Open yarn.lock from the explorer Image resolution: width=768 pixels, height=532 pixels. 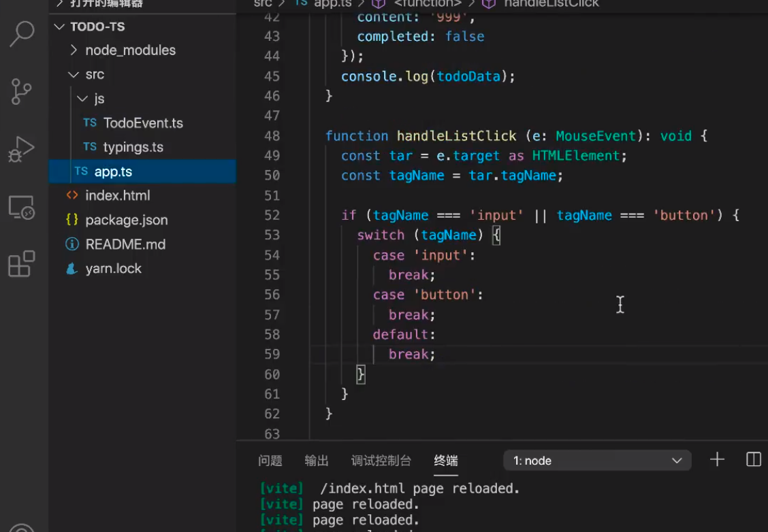coord(113,269)
